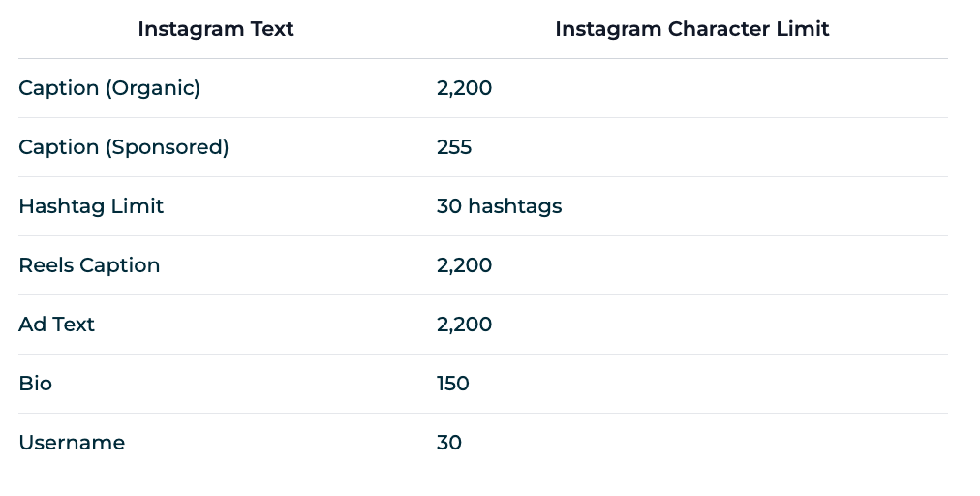Click the Hashtag Limit label
The height and width of the screenshot is (496, 980).
(x=91, y=206)
